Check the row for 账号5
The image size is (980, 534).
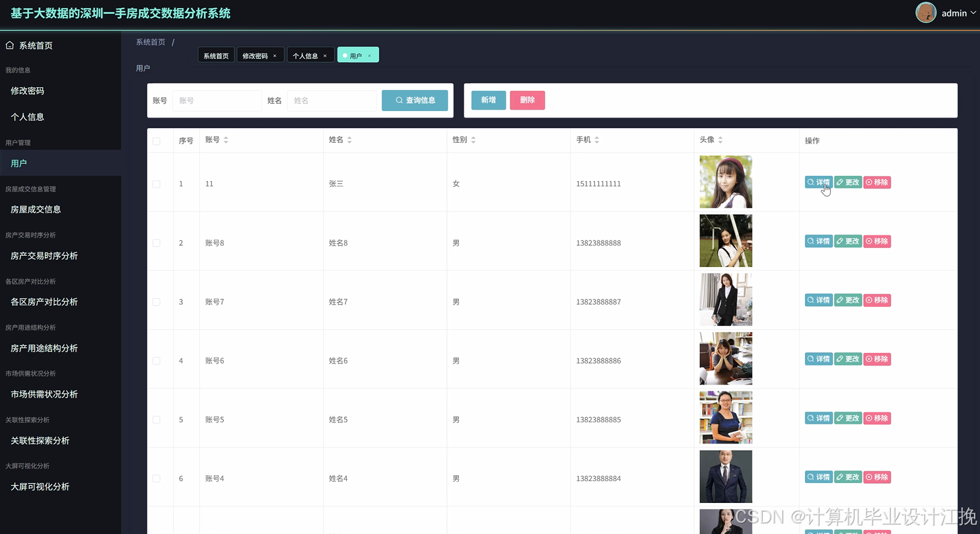coord(157,420)
